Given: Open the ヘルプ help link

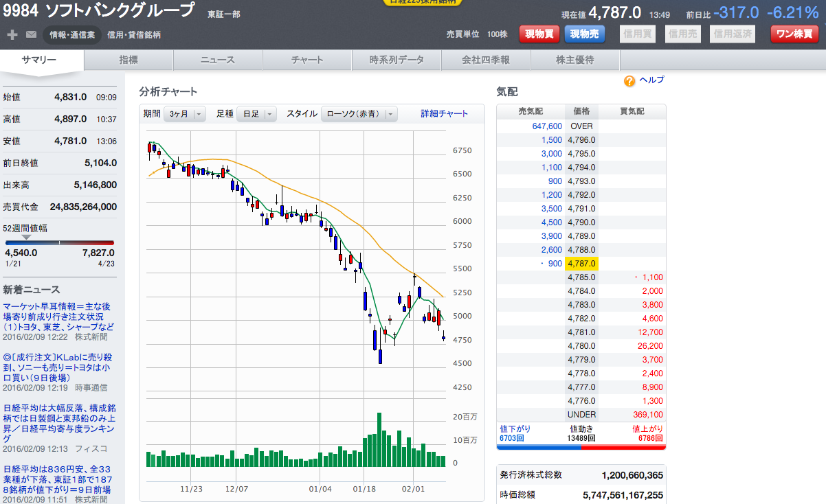Looking at the screenshot, I should [x=651, y=80].
